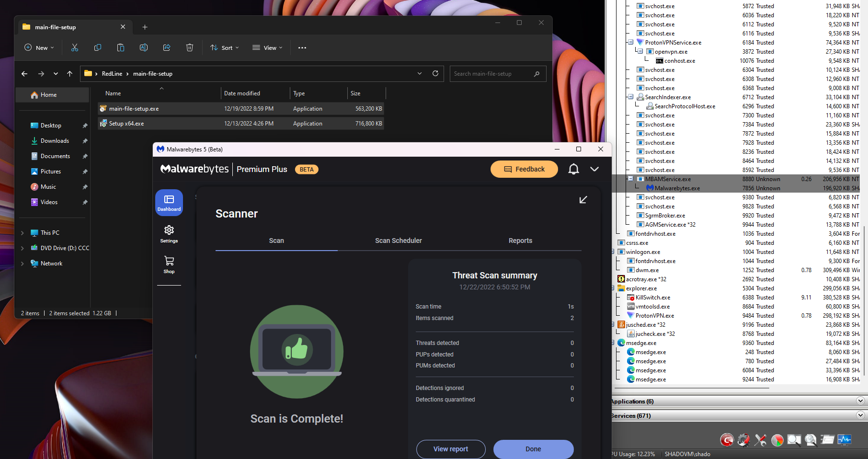Expand This PC in the navigation pane

(23, 233)
